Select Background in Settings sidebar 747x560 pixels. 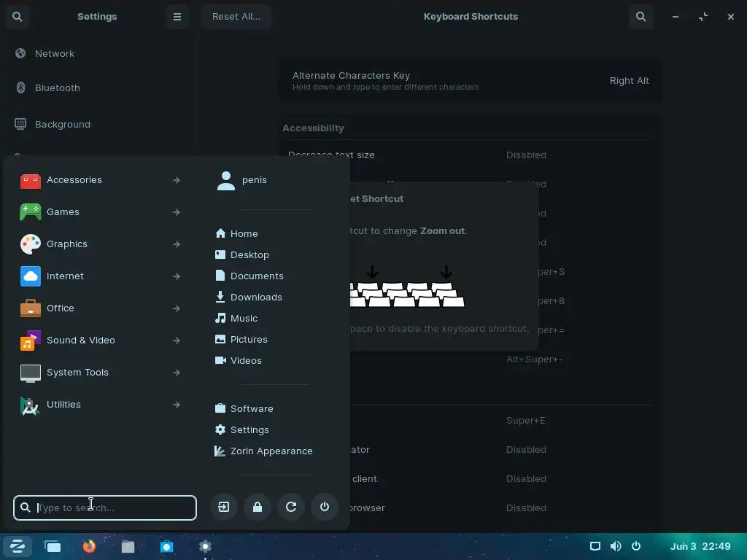pos(97,124)
